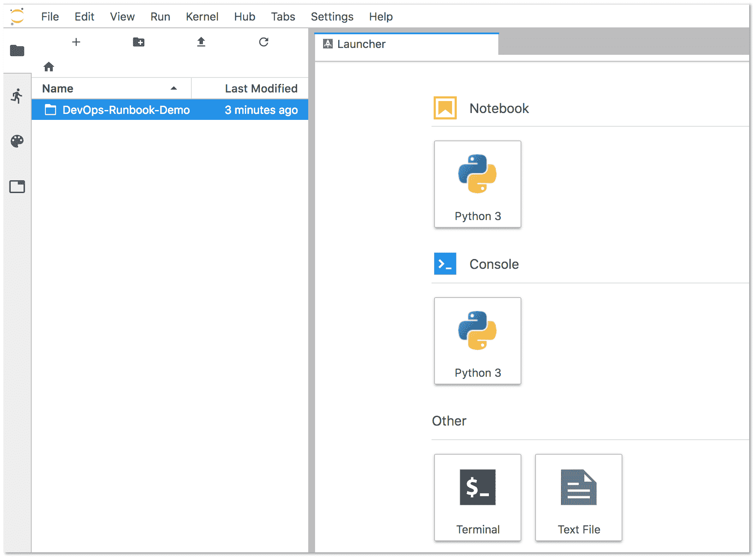Create a new folder with toolbar icon
Viewport: 756px width, 560px height.
[139, 42]
